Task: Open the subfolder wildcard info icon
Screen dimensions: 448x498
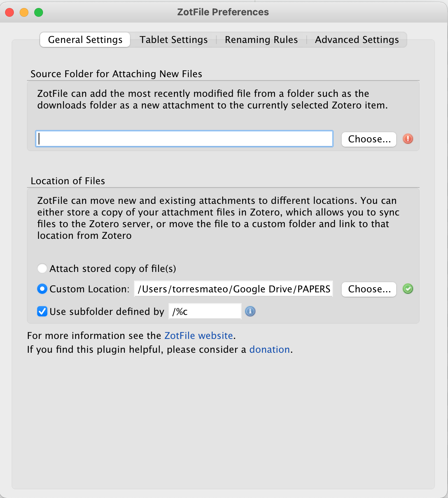Action: coord(250,311)
